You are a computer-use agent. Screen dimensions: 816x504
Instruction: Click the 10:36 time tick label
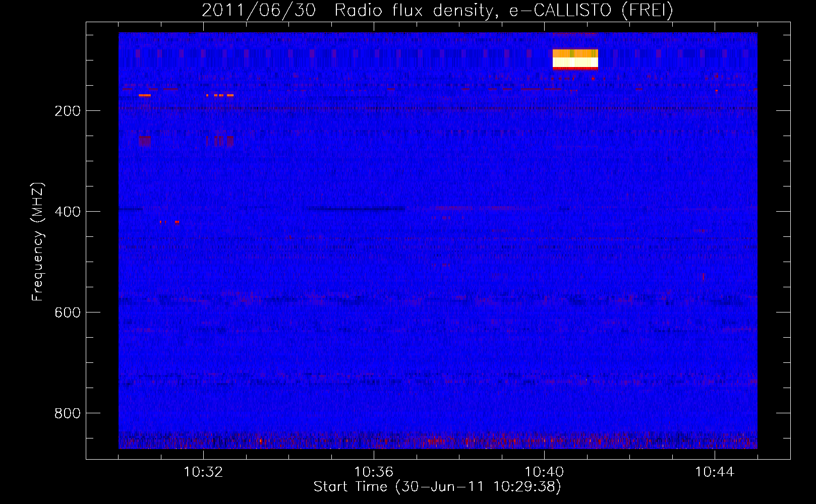(x=374, y=472)
